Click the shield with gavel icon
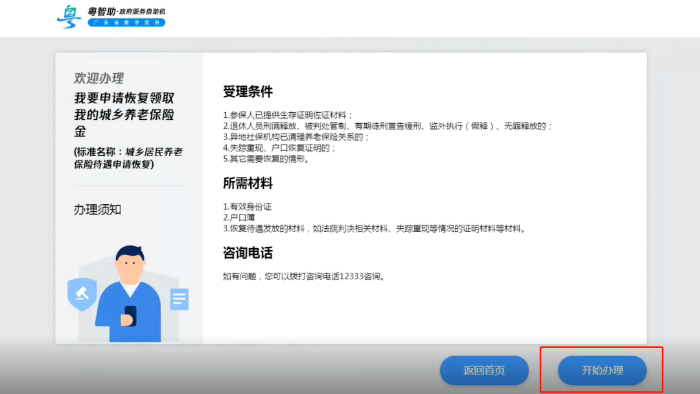The width and height of the screenshot is (700, 394). tap(82, 294)
